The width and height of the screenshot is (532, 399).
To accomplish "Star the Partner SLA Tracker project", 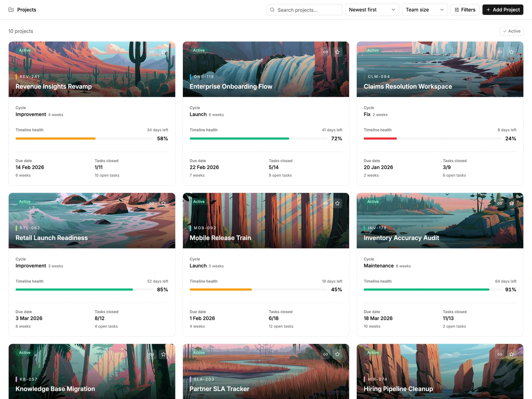I will [x=338, y=354].
